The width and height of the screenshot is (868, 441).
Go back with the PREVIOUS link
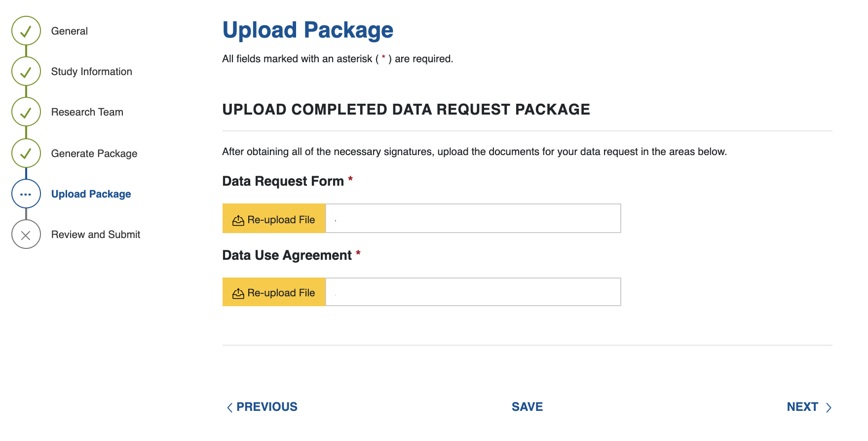tap(262, 407)
